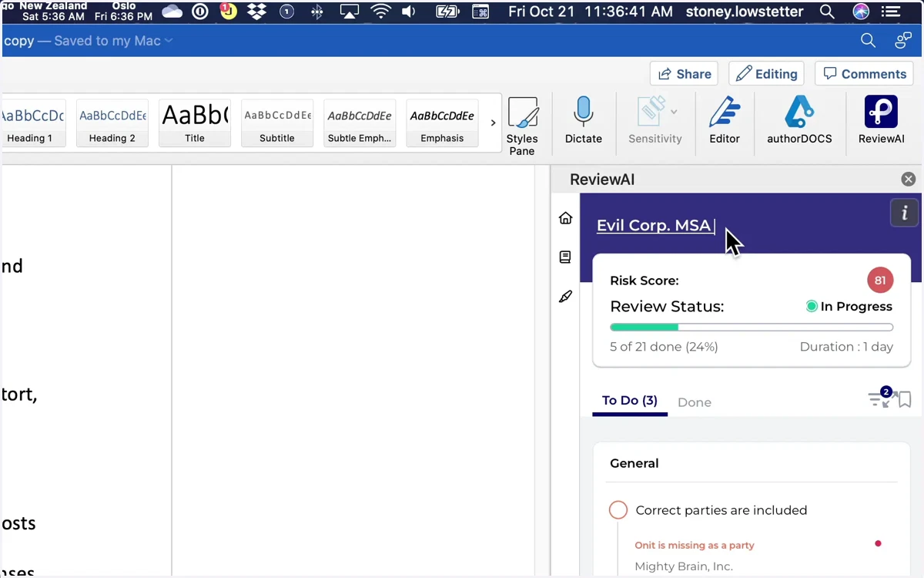The image size is (924, 578).
Task: Open Siri from the menu bar
Action: (x=861, y=12)
